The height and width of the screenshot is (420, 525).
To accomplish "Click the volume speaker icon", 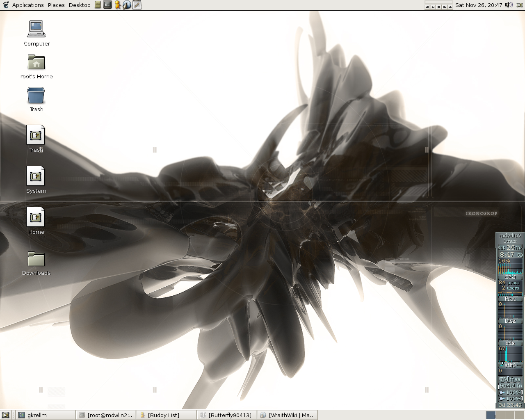I will 509,5.
